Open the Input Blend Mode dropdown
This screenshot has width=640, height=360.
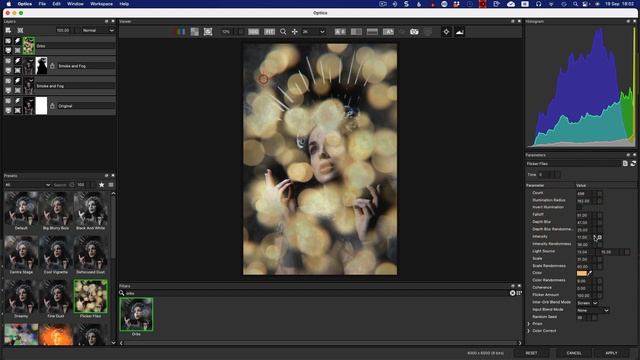(593, 310)
